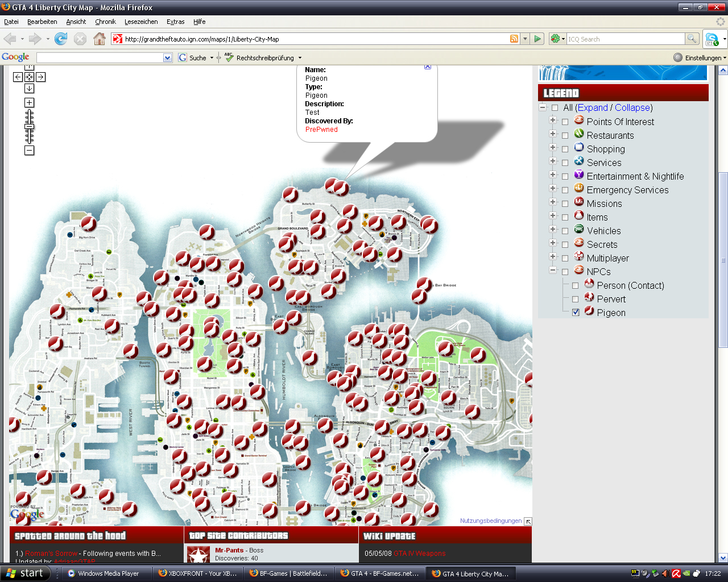Open the Lesezeichen menu
Viewport: 728px width, 582px height.
[x=141, y=22]
